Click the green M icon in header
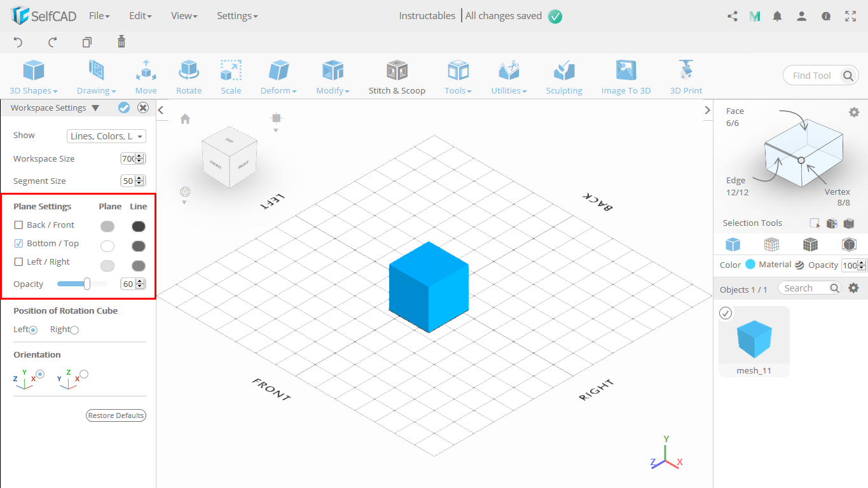 pyautogui.click(x=755, y=17)
